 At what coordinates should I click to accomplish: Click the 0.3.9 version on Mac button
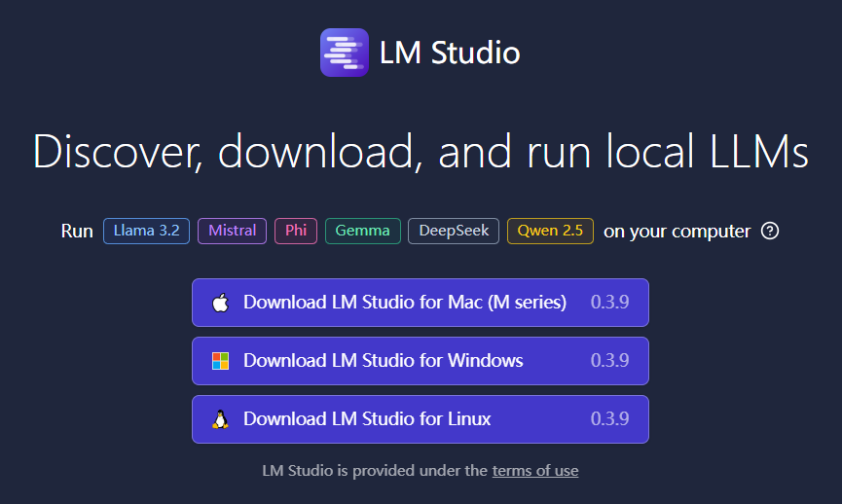click(609, 303)
